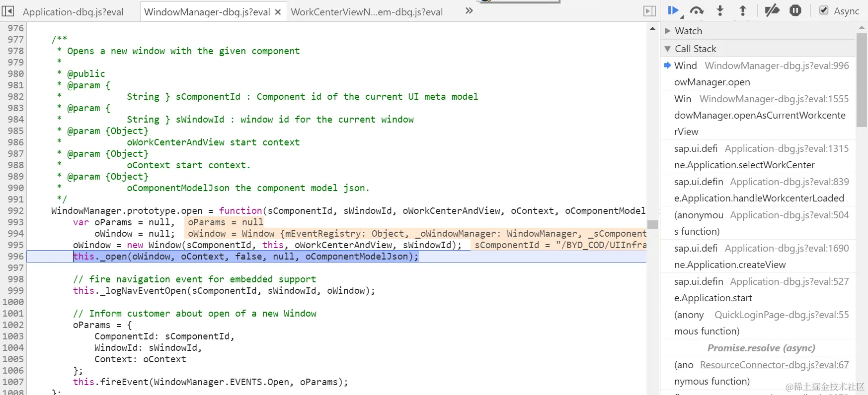The width and height of the screenshot is (868, 395).
Task: Expand the Watch section
Action: point(758,31)
